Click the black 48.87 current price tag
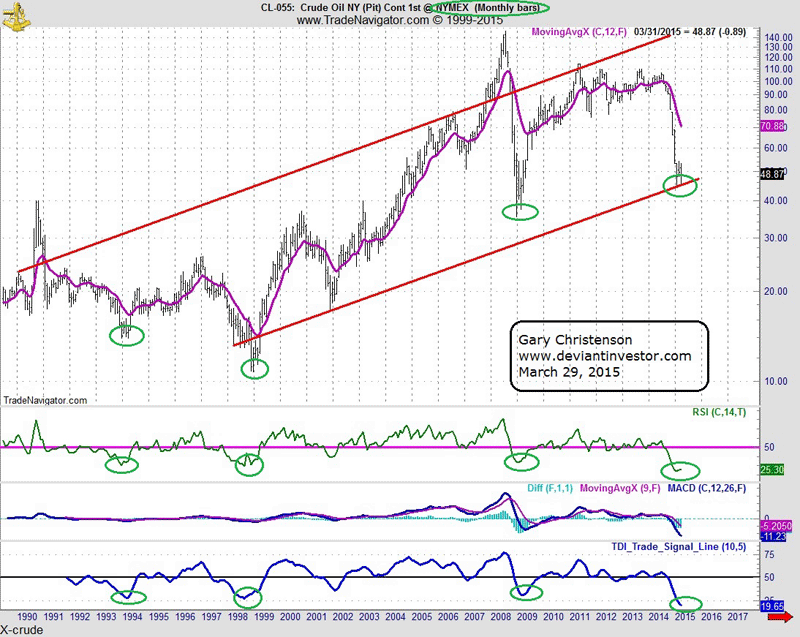This screenshot has width=800, height=637. point(771,174)
